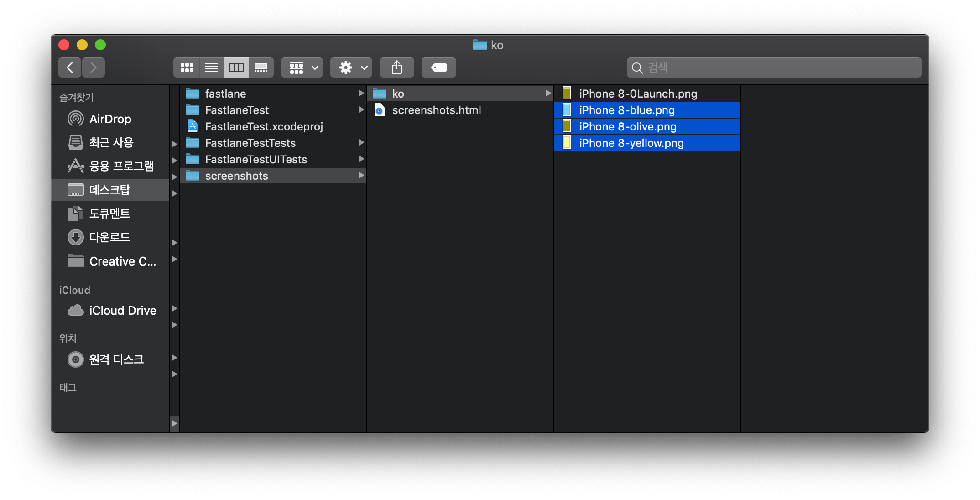Image resolution: width=980 pixels, height=500 pixels.
Task: Switch to list view mode
Action: (x=212, y=68)
